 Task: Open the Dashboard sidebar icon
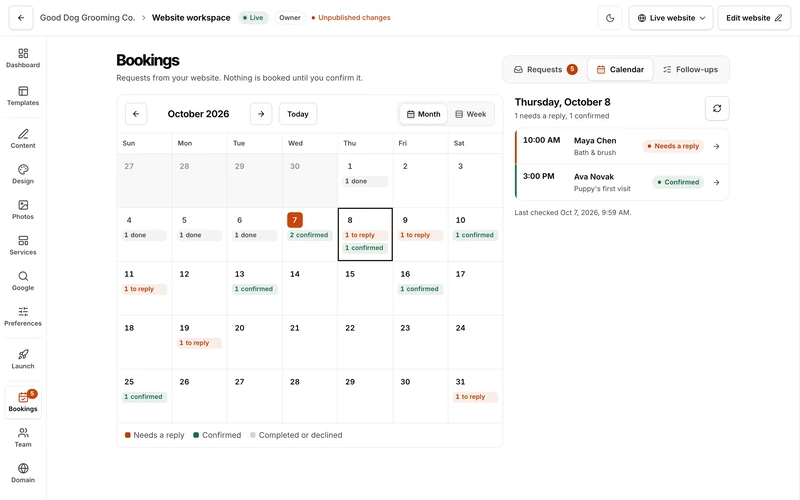click(x=23, y=58)
